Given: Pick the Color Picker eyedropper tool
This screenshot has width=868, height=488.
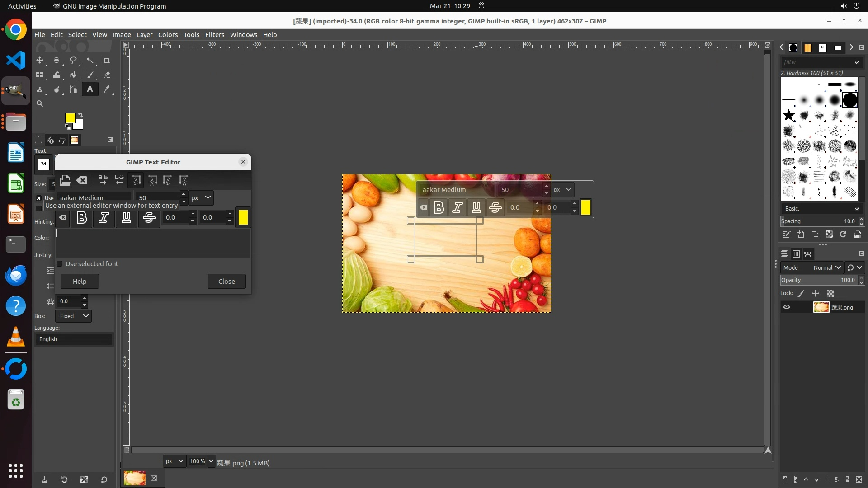Looking at the screenshot, I should click(107, 89).
